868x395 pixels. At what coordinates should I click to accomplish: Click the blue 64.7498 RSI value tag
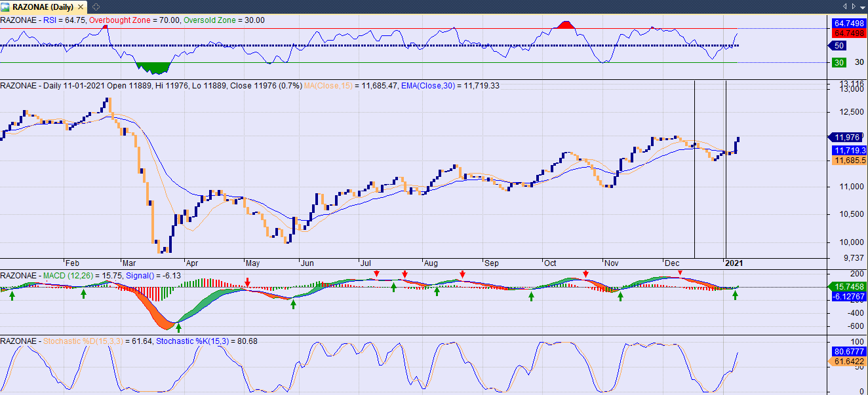click(848, 23)
